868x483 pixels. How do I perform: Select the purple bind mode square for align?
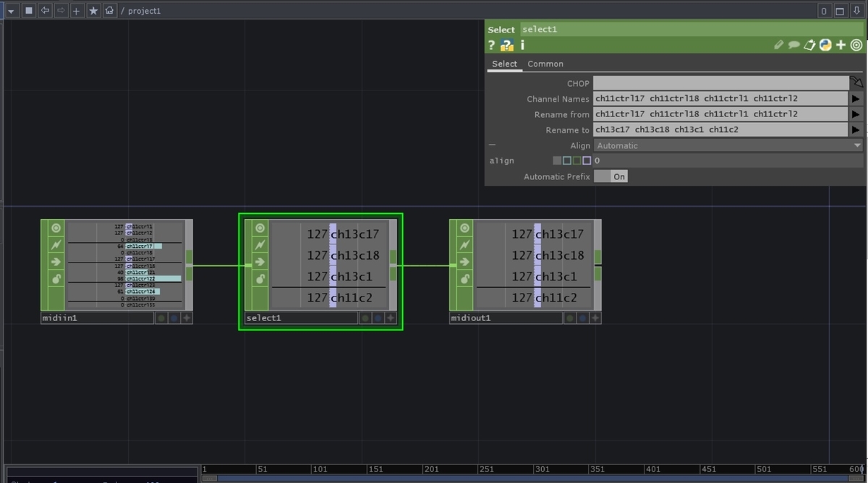point(587,161)
